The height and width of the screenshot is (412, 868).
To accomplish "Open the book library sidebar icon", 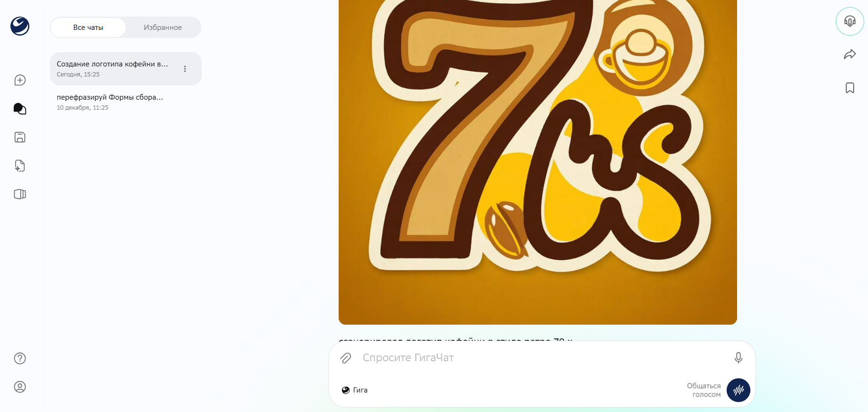I will pos(20,194).
